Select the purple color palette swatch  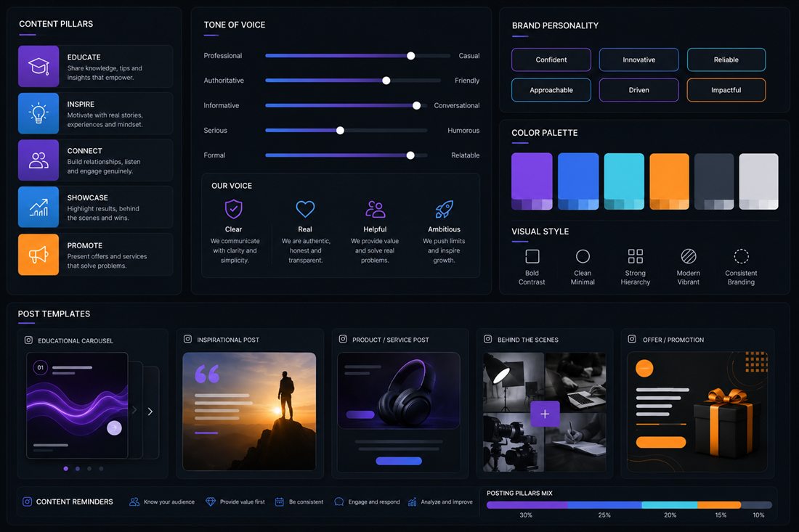point(532,181)
